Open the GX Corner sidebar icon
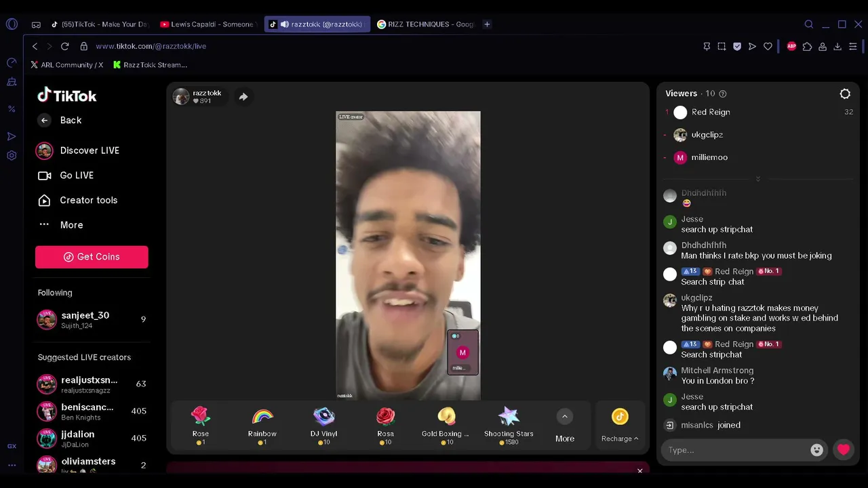Image resolution: width=868 pixels, height=488 pixels. click(x=12, y=446)
